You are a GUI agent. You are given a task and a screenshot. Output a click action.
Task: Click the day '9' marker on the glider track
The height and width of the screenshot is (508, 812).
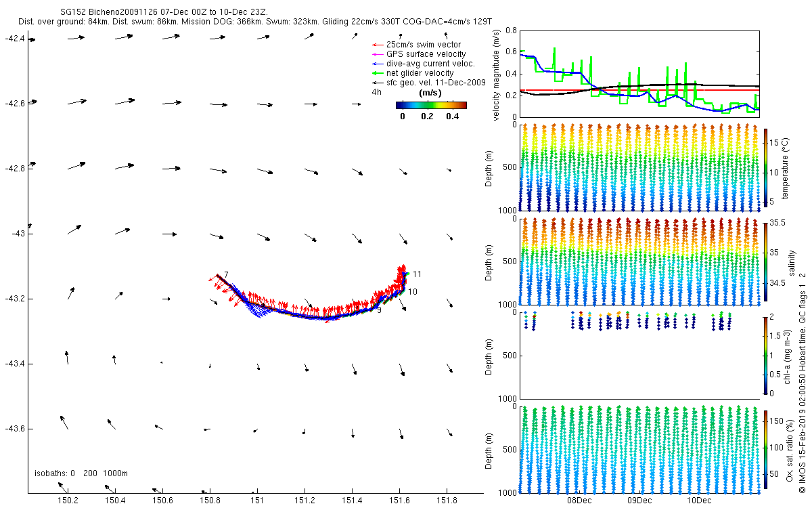coord(380,310)
